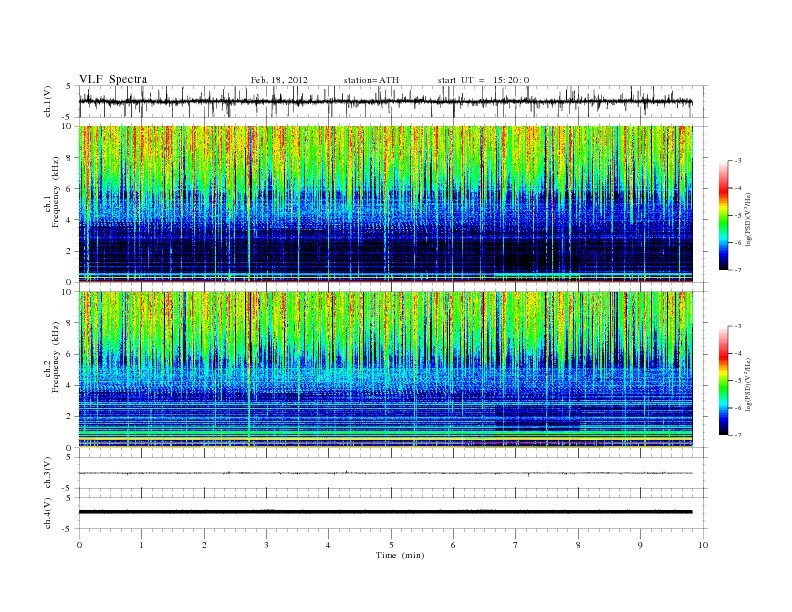The image size is (792, 612).
Task: Click the ch.4 voltage trace panel
Action: click(x=393, y=513)
